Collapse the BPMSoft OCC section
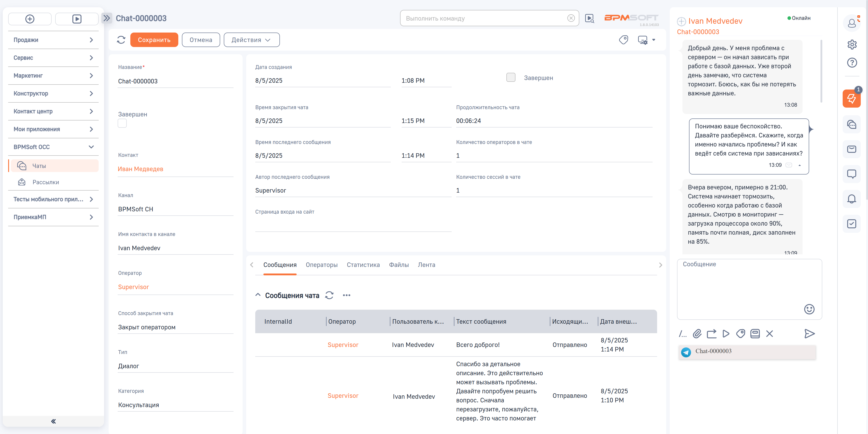Screen dimensions: 868x434 54,147
